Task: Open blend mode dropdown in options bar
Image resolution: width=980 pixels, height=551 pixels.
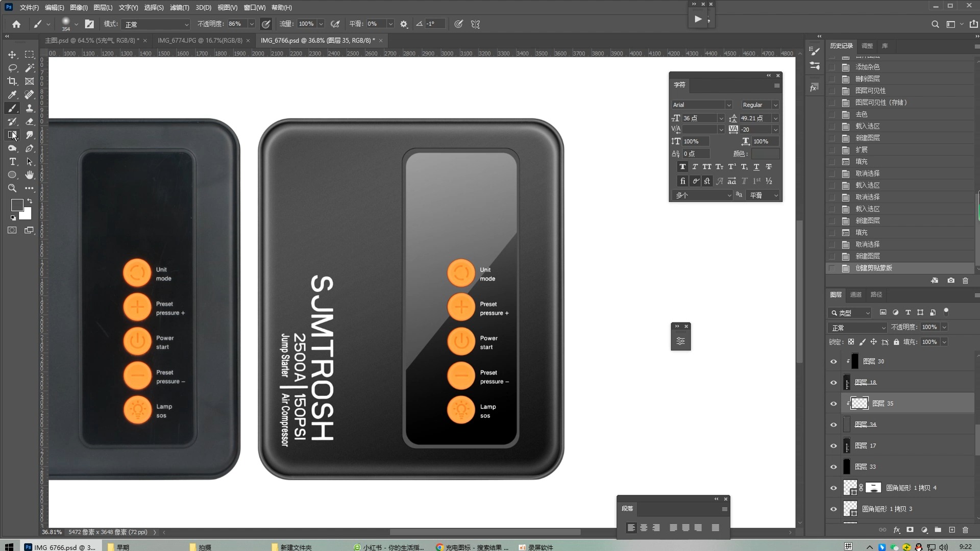Action: [156, 24]
